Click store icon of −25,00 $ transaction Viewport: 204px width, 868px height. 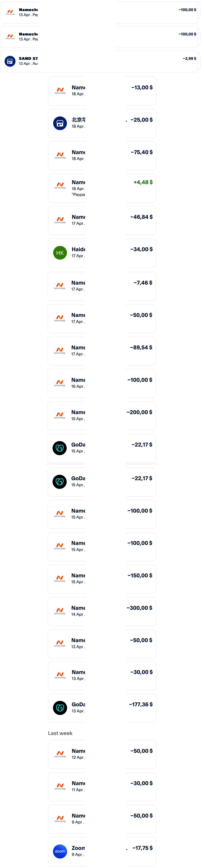pos(60,123)
